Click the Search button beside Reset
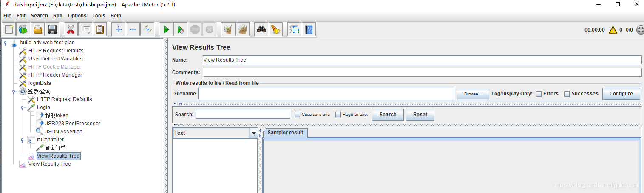 [x=388, y=115]
